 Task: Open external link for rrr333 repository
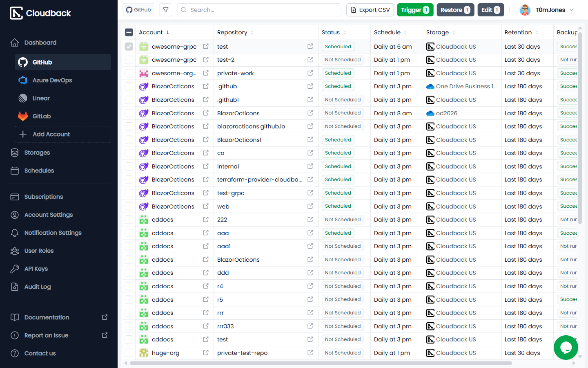click(310, 326)
